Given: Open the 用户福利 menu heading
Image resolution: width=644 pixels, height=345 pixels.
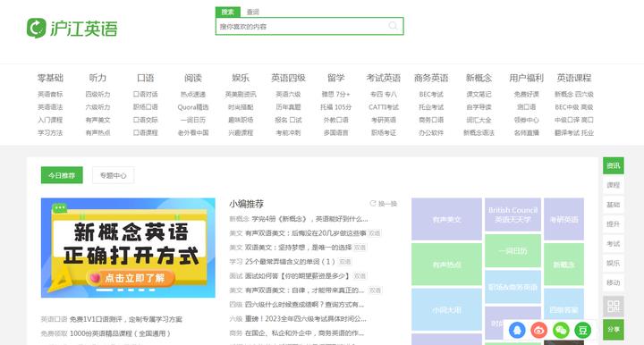Looking at the screenshot, I should pyautogui.click(x=527, y=78).
